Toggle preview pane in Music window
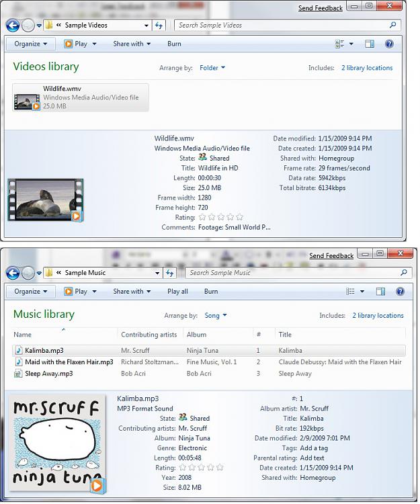 point(380,291)
